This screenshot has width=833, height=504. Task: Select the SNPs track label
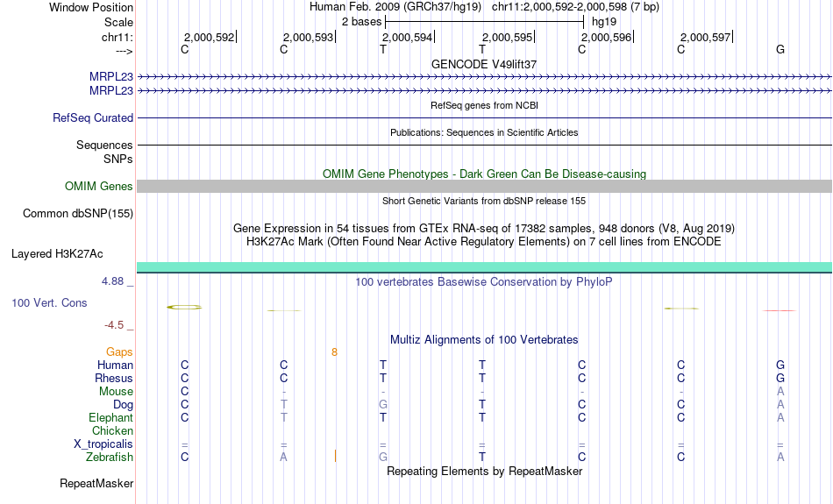(118, 159)
